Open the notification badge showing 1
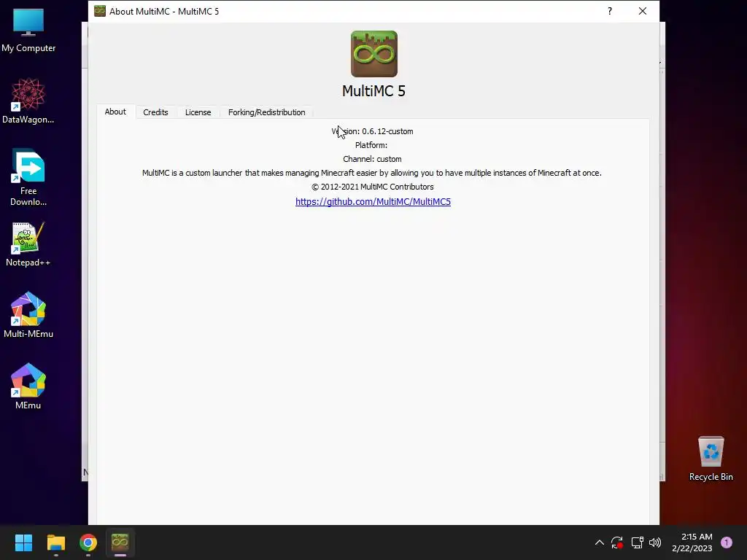The height and width of the screenshot is (560, 747). pos(727,542)
